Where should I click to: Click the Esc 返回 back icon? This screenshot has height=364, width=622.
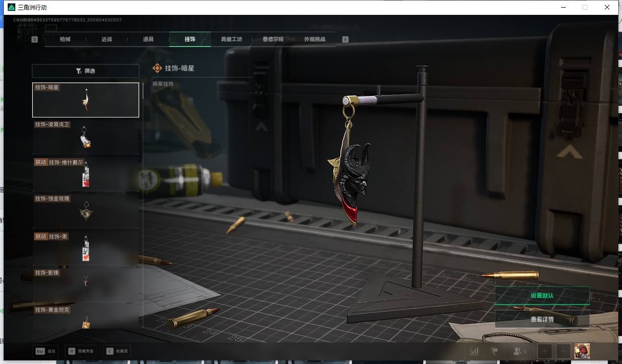click(x=40, y=351)
